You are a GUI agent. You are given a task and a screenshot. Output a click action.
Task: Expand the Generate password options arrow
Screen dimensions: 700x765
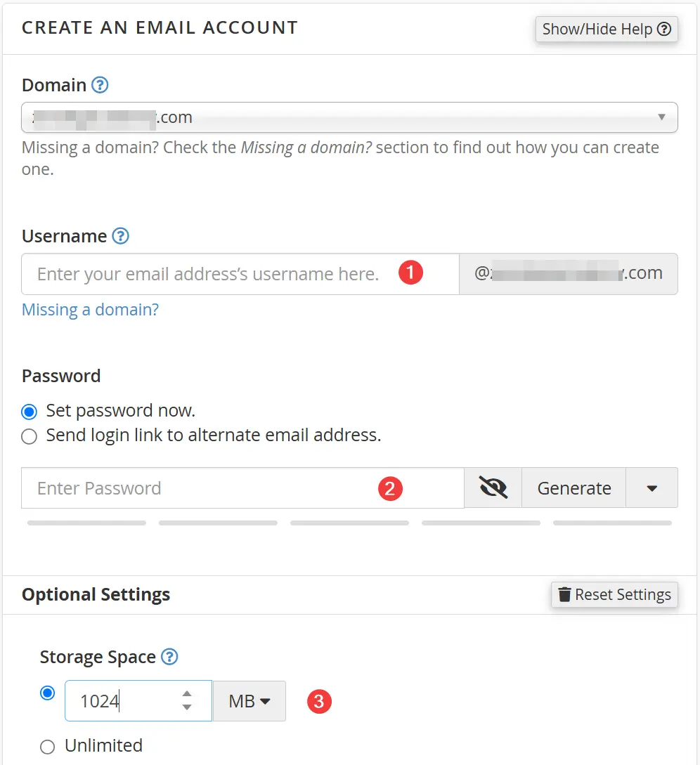click(652, 488)
